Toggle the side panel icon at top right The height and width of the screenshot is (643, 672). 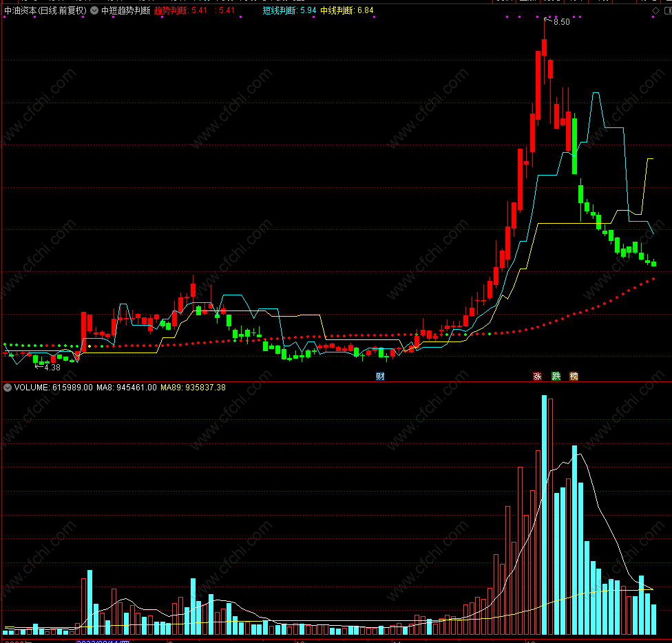(x=668, y=11)
